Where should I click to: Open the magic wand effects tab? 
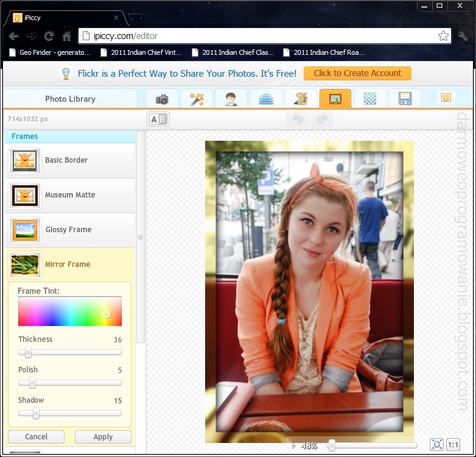click(x=197, y=99)
